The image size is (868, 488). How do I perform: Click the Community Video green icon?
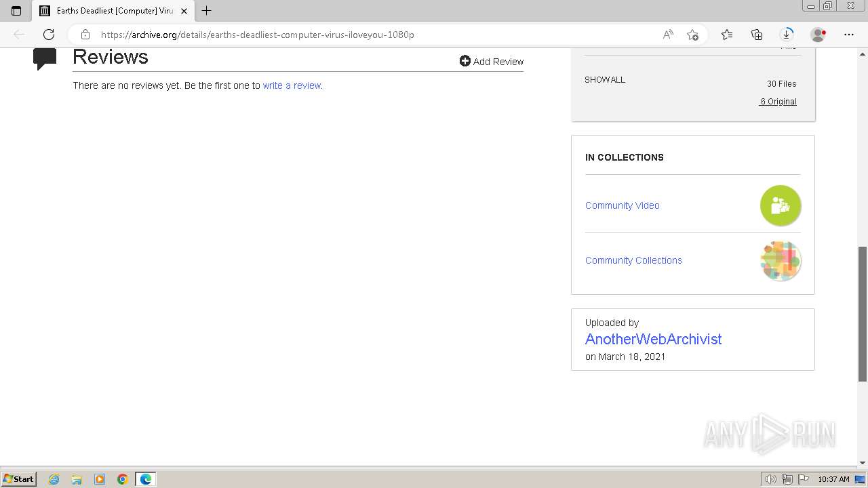coord(781,205)
